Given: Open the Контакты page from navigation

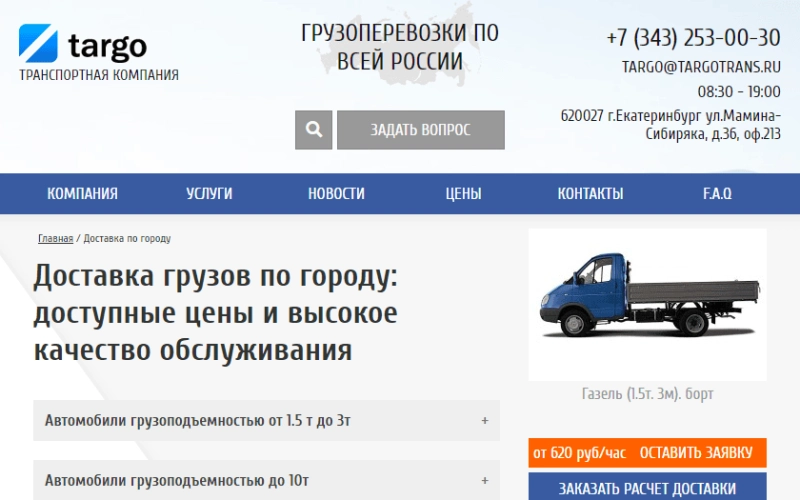Looking at the screenshot, I should coord(590,194).
